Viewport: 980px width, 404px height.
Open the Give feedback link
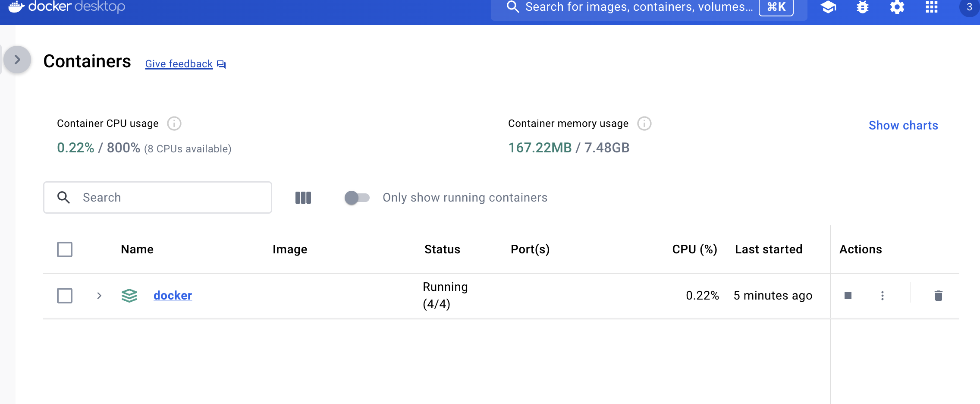click(179, 64)
